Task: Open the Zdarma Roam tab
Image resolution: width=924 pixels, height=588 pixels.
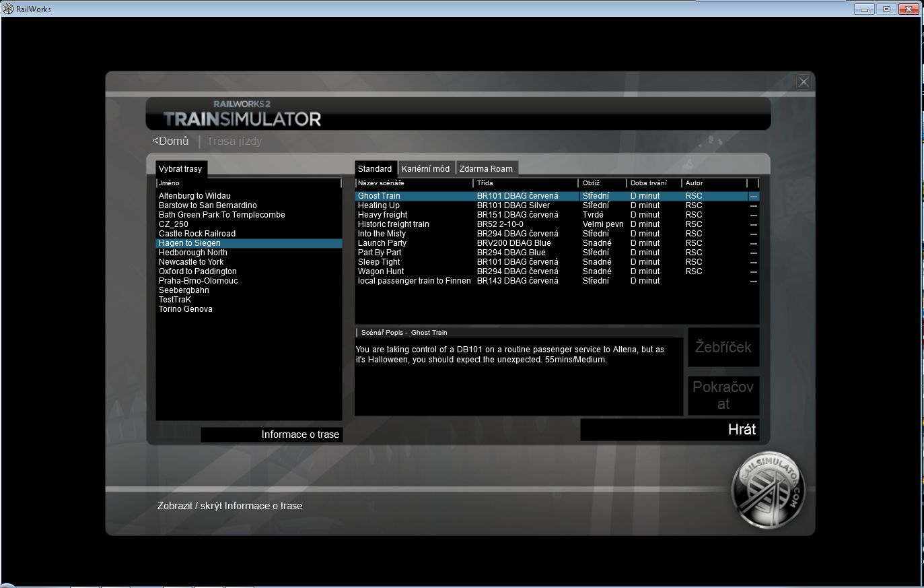Action: [x=486, y=169]
